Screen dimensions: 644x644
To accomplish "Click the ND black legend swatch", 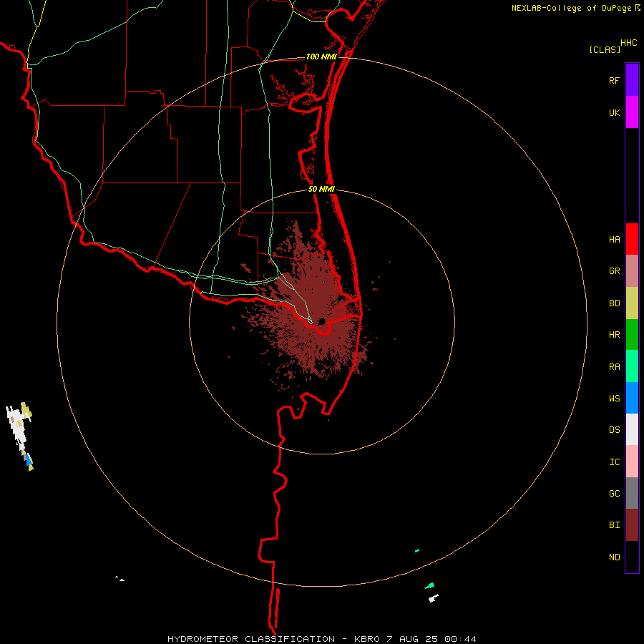I will [x=632, y=557].
